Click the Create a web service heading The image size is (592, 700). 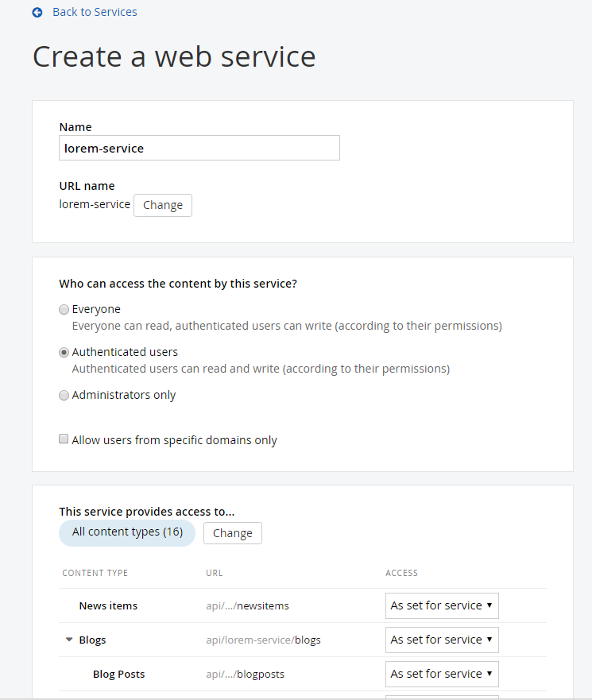(x=173, y=56)
